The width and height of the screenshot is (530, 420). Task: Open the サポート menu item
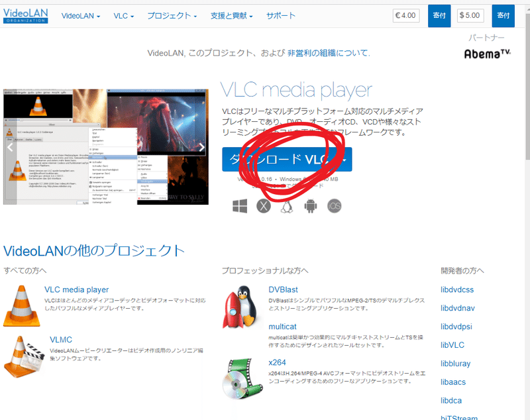click(280, 16)
